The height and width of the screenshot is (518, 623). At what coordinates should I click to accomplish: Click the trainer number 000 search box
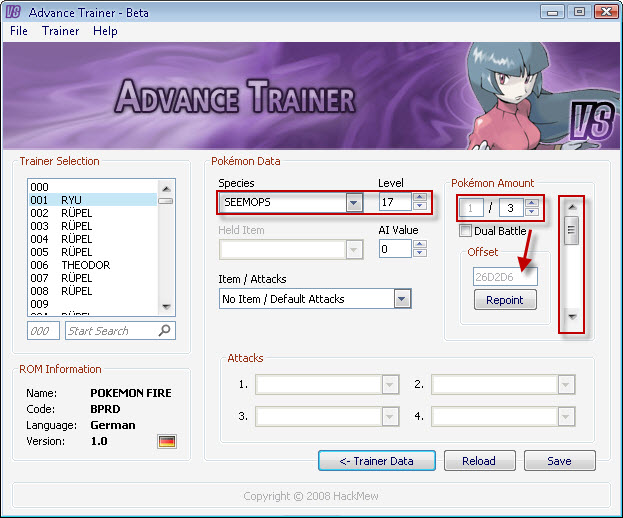(x=43, y=331)
